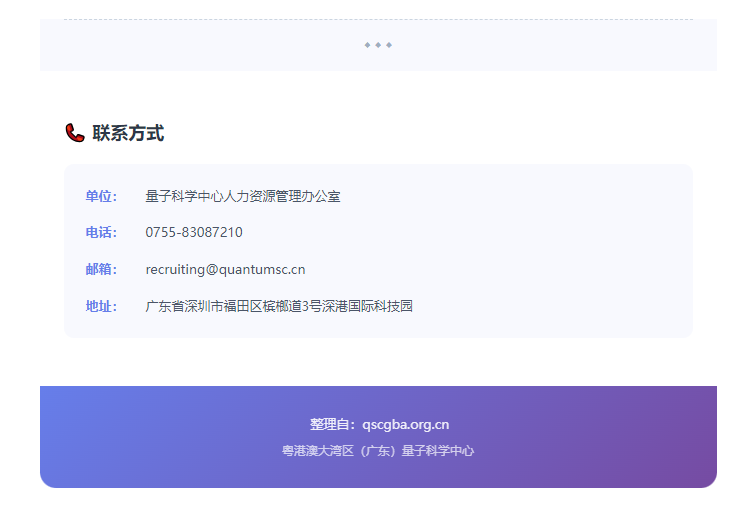Select address 广东省深圳市福田区槟榔道3号深港国际科技园
Image resolution: width=756 pixels, height=505 pixels.
279,306
